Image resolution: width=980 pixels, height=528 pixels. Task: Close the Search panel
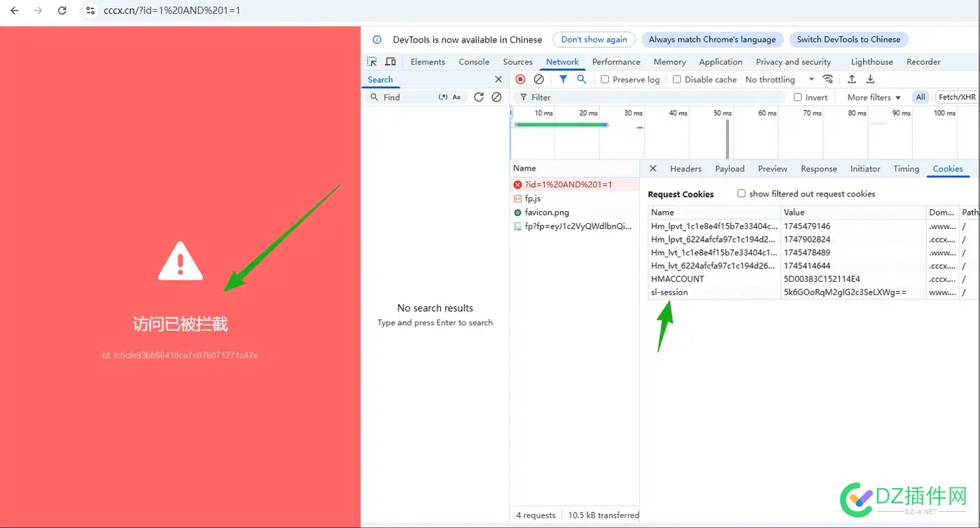pyautogui.click(x=498, y=79)
